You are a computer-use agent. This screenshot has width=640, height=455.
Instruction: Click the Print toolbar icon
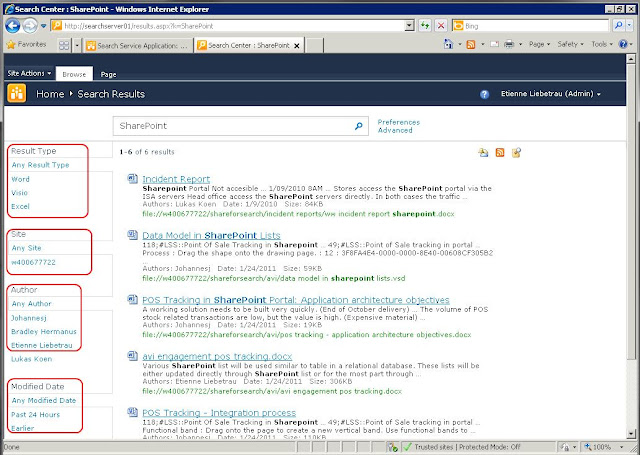pyautogui.click(x=509, y=44)
